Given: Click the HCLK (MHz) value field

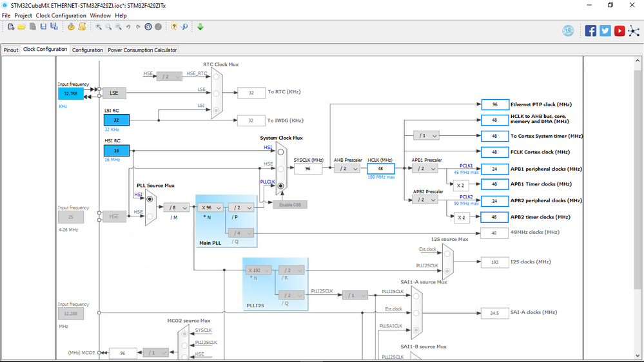Looking at the screenshot, I should 381,169.
